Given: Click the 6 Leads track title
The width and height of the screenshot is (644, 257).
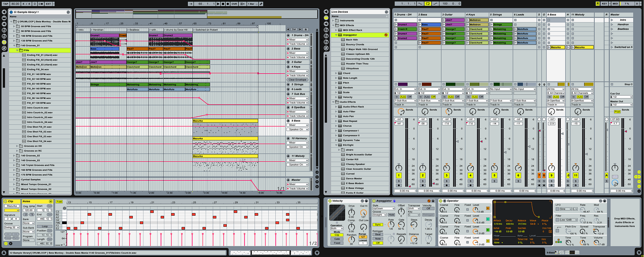Looking at the screenshot, I should tap(525, 14).
